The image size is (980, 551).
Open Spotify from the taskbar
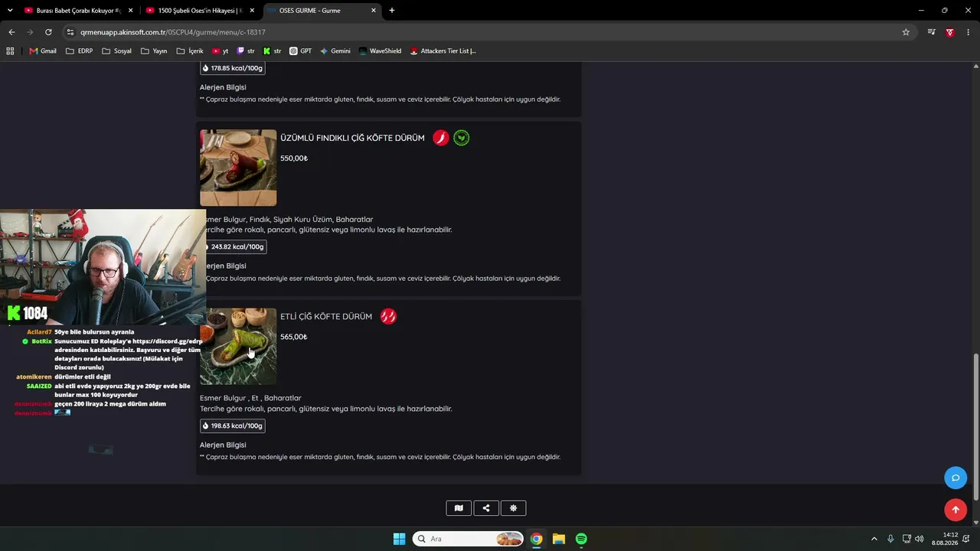[581, 539]
